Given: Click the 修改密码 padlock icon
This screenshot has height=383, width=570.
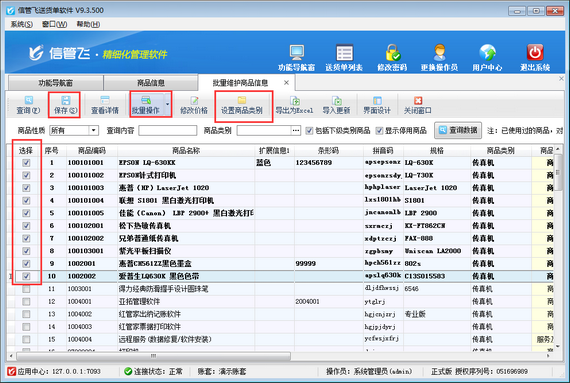Looking at the screenshot, I should pyautogui.click(x=392, y=53).
